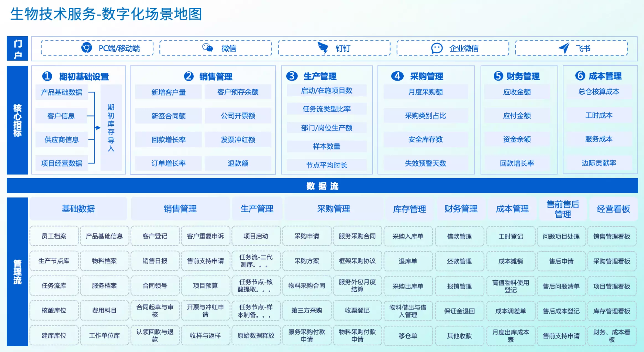Click the WeChat 微信 icon

pyautogui.click(x=207, y=48)
